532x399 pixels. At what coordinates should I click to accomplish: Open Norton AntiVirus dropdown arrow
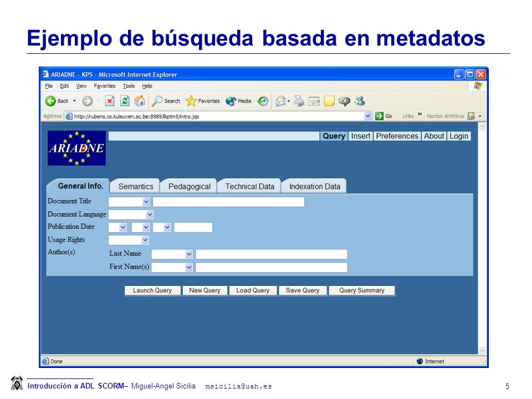click(480, 116)
